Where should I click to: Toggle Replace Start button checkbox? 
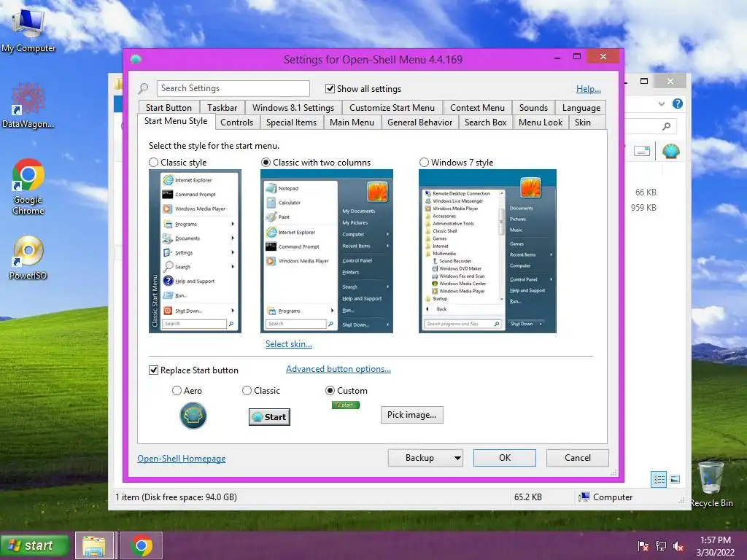153,370
